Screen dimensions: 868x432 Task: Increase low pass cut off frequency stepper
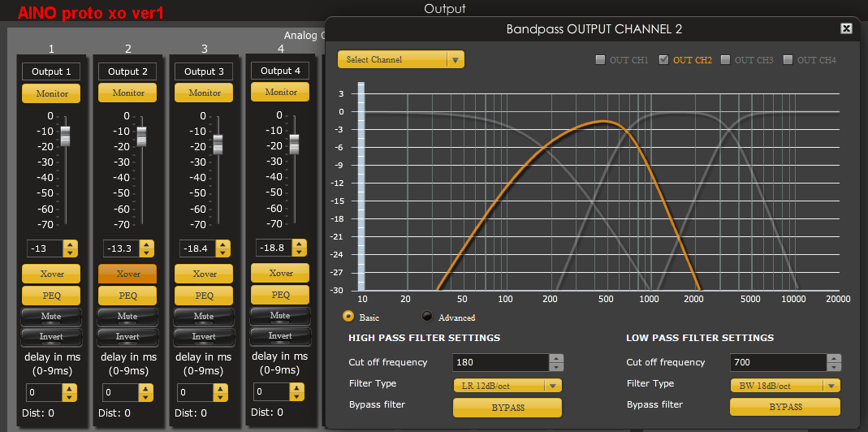pyautogui.click(x=834, y=358)
